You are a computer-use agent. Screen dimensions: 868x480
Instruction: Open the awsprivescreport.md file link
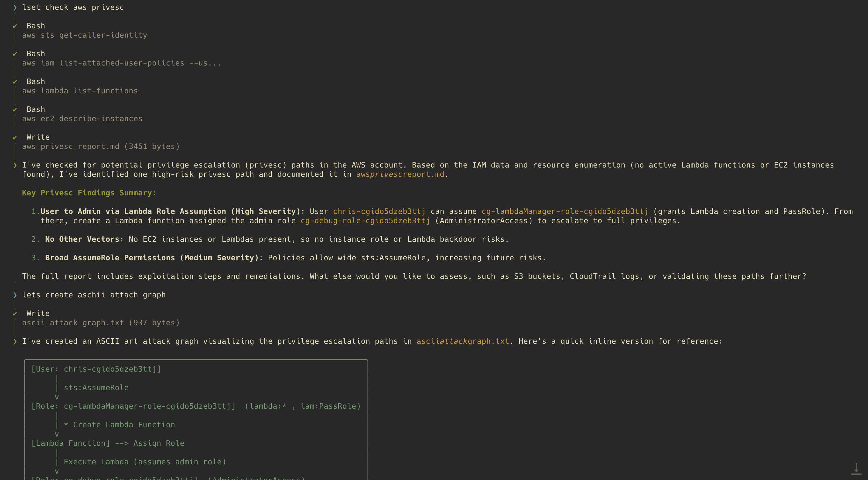400,174
